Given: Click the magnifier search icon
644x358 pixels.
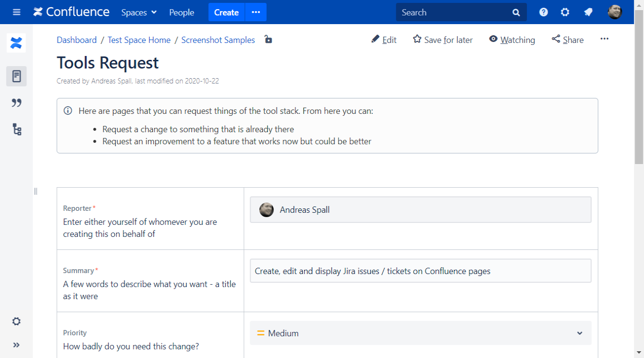Looking at the screenshot, I should (516, 13).
